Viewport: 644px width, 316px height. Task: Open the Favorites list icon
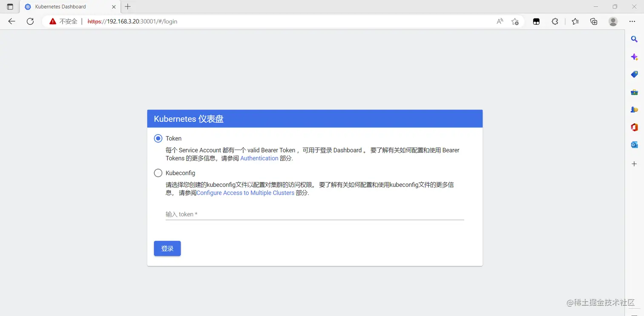(575, 21)
